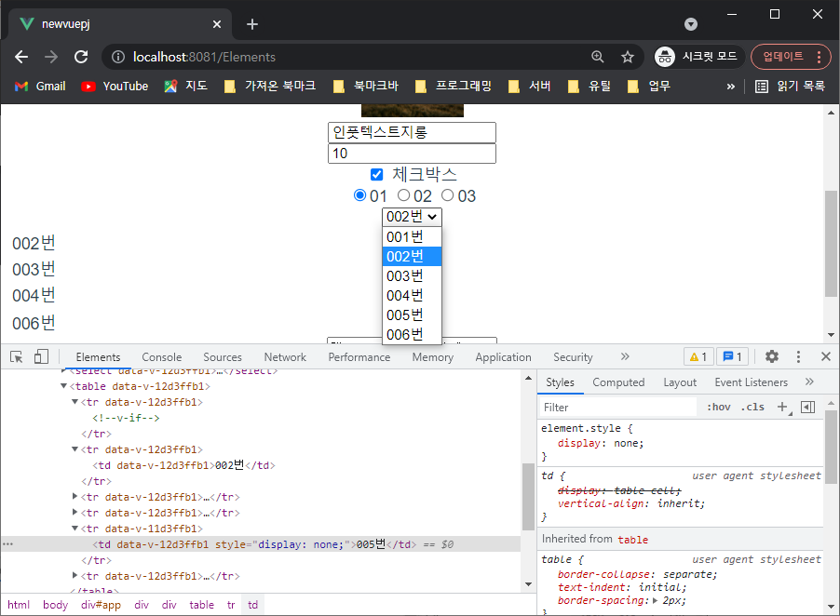The height and width of the screenshot is (616, 840).
Task: Choose 005번 in dropdown list
Action: coord(412,315)
